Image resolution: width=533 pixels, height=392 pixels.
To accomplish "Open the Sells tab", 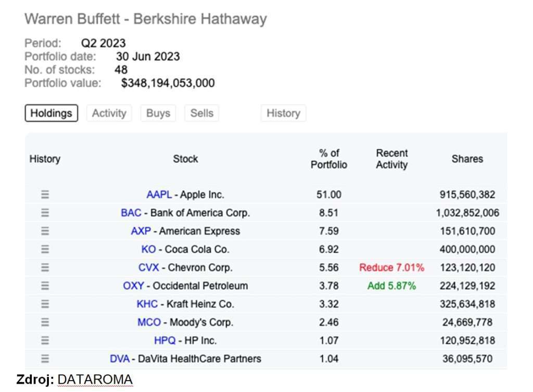I will tap(202, 113).
